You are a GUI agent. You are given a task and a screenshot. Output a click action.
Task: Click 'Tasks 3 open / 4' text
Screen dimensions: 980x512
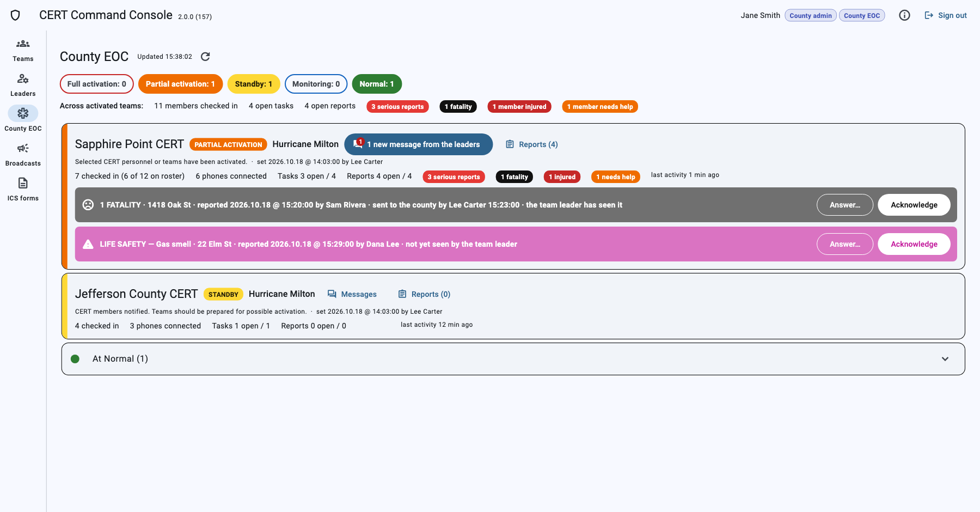[x=307, y=176]
